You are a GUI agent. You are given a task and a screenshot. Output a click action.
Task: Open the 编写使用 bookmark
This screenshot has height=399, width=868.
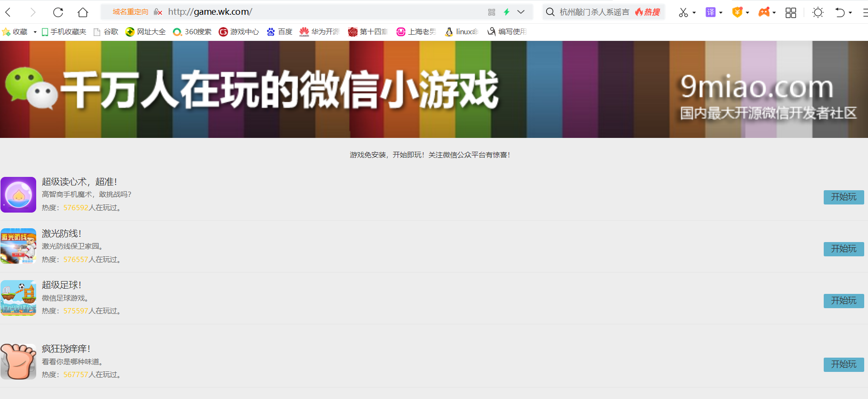click(x=507, y=32)
